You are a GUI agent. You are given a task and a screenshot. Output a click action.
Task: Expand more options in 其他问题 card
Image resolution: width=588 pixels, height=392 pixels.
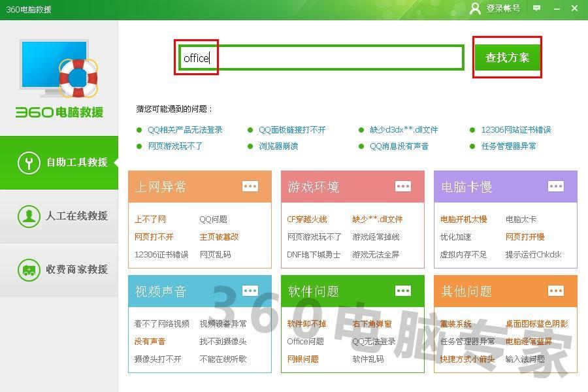tap(556, 291)
